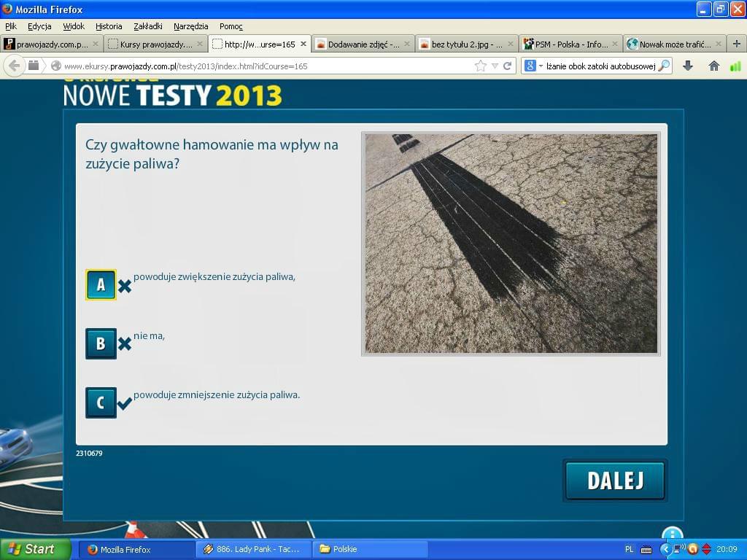The height and width of the screenshot is (560, 747).
Task: Click answer text 'powoduje zmniejszenie zużycia paliwa.'
Action: [x=217, y=394]
